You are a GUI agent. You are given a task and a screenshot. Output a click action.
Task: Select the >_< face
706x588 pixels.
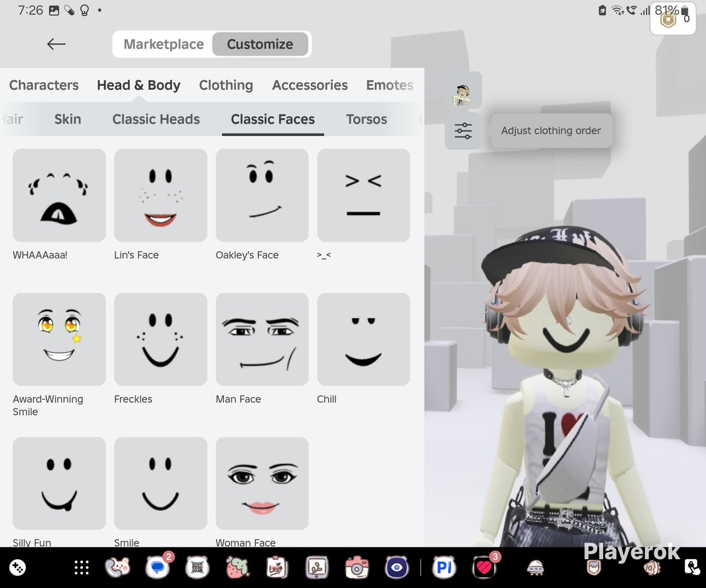363,195
